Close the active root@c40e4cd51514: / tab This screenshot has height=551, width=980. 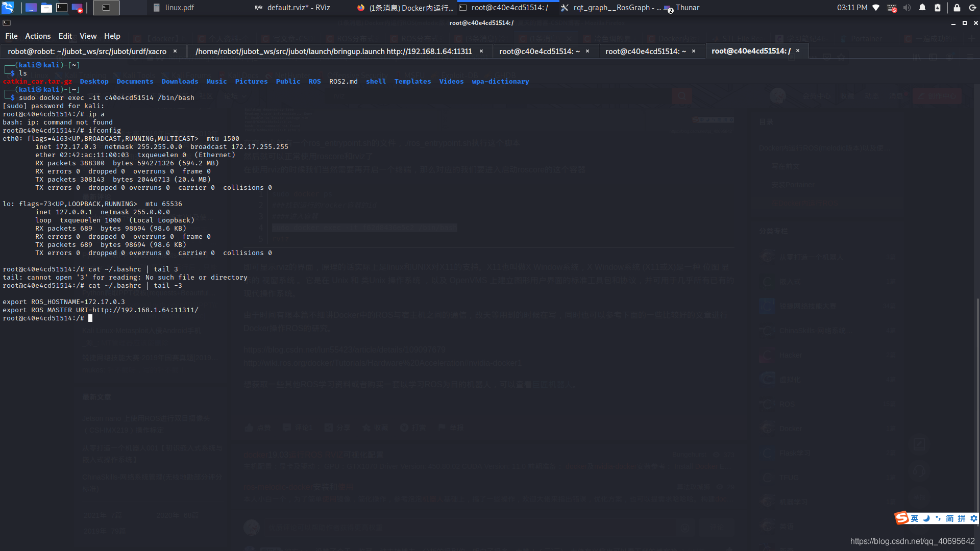click(798, 51)
